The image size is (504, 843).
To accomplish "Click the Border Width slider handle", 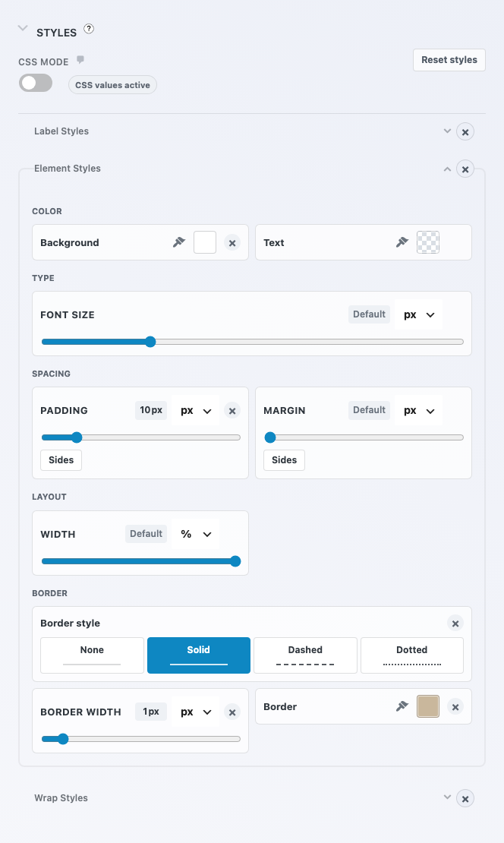I will coord(64,739).
